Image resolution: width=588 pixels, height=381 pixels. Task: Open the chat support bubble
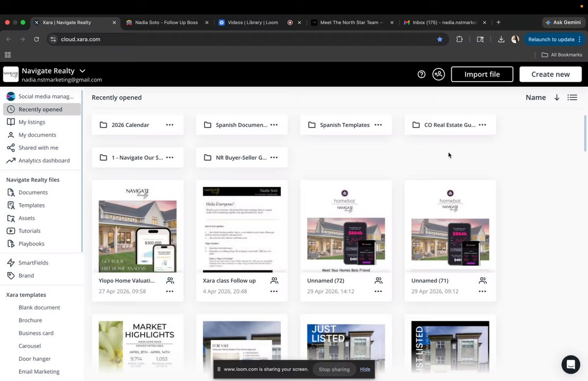(x=571, y=364)
